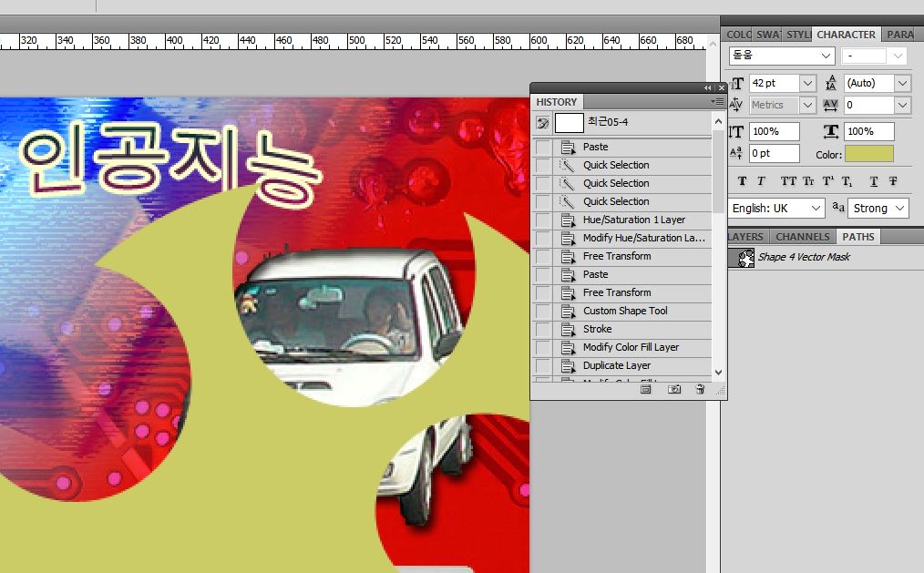Select the Shape 4 Vector Mask path
The width and height of the screenshot is (924, 573).
point(825,258)
